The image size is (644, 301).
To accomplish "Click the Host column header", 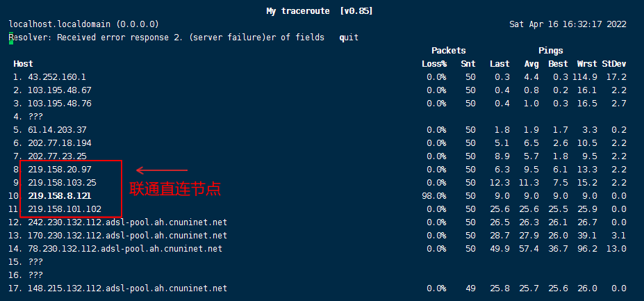I will click(x=23, y=64).
